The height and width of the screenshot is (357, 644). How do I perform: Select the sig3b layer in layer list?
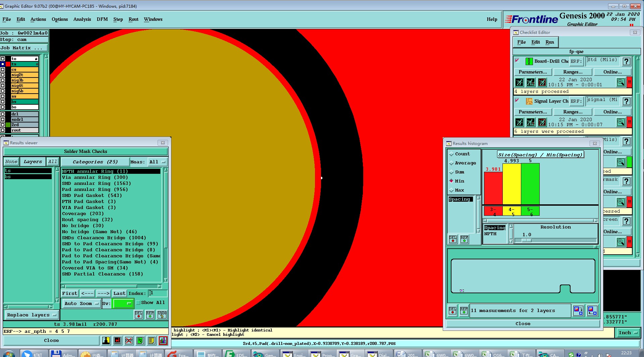click(24, 80)
